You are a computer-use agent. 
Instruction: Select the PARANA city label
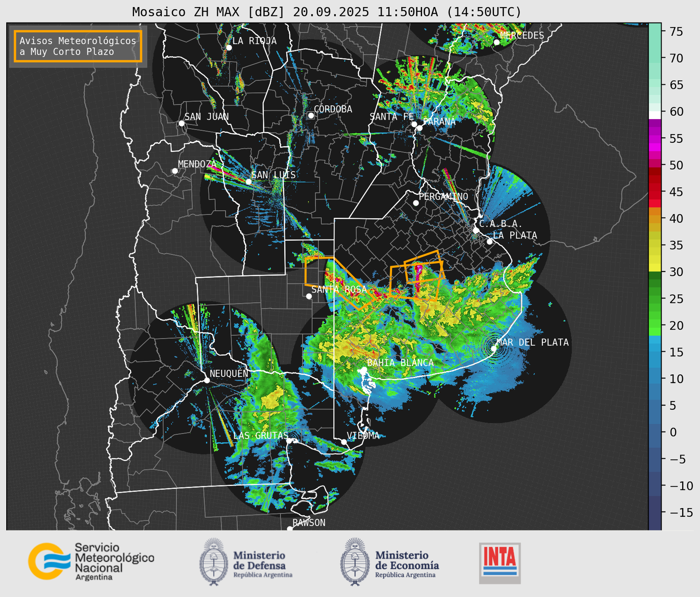tap(439, 122)
